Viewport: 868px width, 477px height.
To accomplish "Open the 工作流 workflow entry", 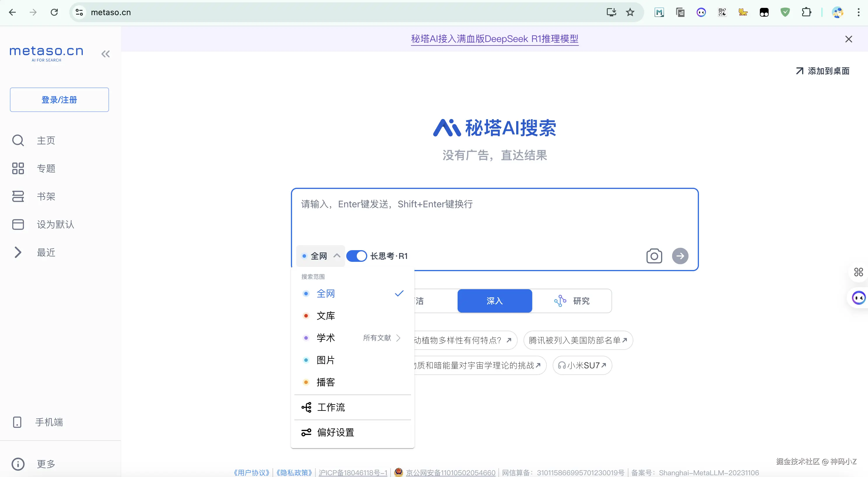I will 331,407.
